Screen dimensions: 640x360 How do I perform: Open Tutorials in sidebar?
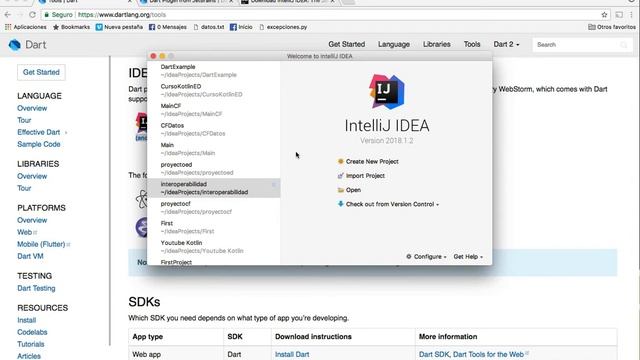[x=31, y=344]
